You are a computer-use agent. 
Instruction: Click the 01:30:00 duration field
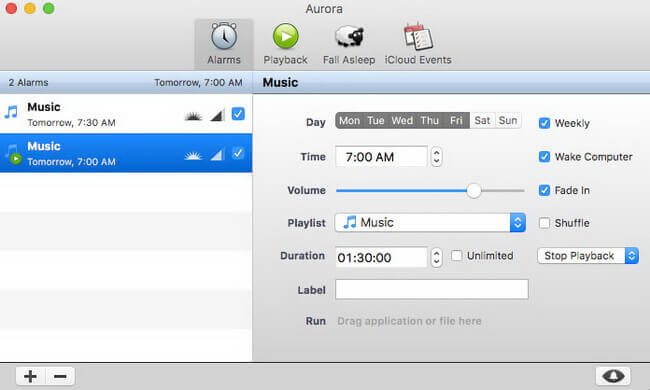click(x=381, y=257)
